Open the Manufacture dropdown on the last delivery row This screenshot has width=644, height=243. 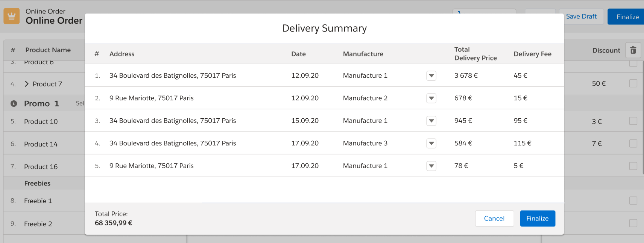click(x=431, y=166)
